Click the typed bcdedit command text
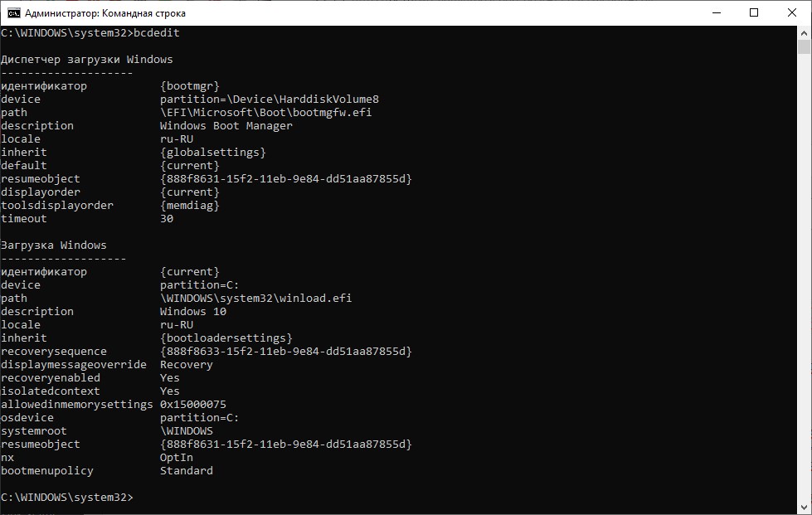The image size is (812, 515). [156, 33]
